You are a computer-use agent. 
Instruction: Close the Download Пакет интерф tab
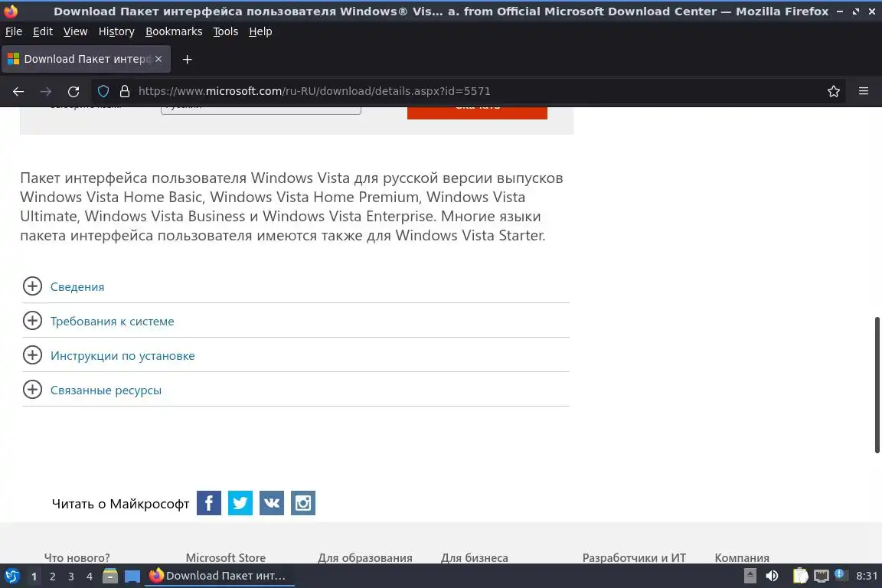[158, 59]
